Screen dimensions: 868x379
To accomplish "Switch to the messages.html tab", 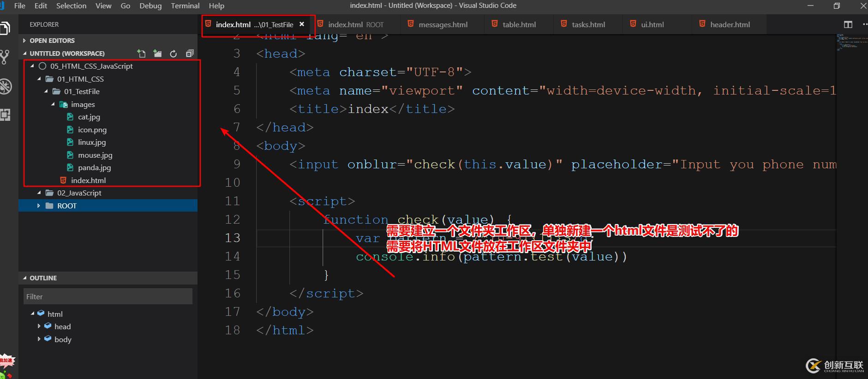I will coord(443,25).
